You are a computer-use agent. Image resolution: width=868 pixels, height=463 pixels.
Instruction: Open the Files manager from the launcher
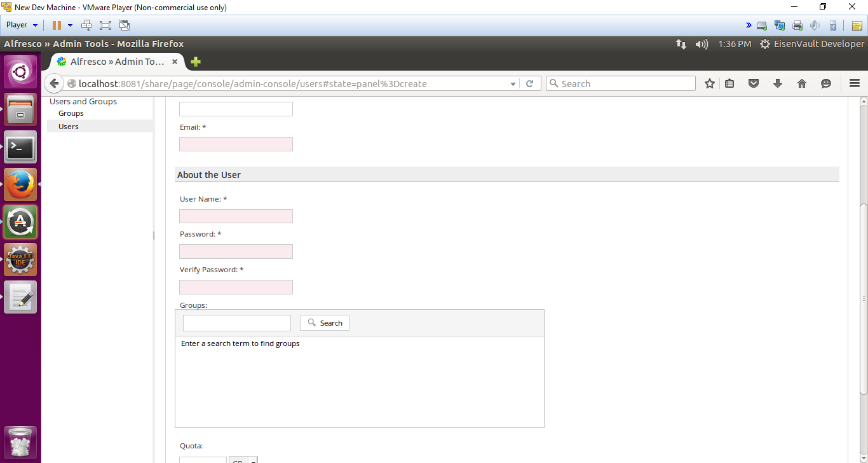(20, 109)
